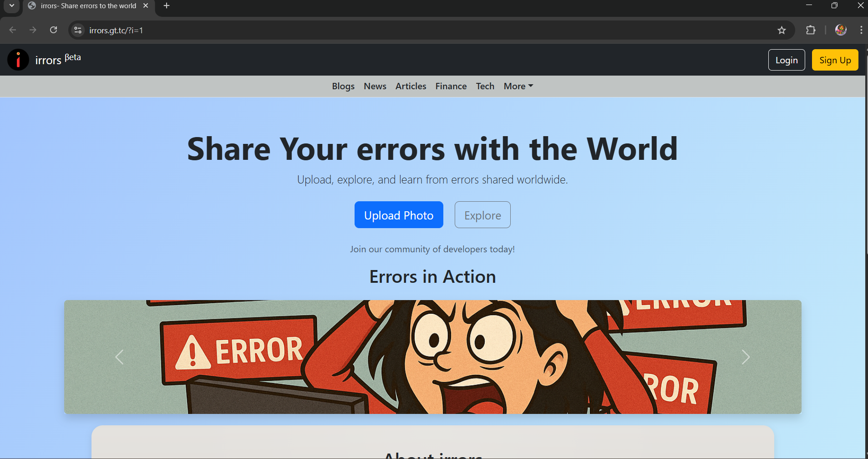This screenshot has width=868, height=459.
Task: Click 'Share Your errors with the World' heading
Action: (432, 149)
